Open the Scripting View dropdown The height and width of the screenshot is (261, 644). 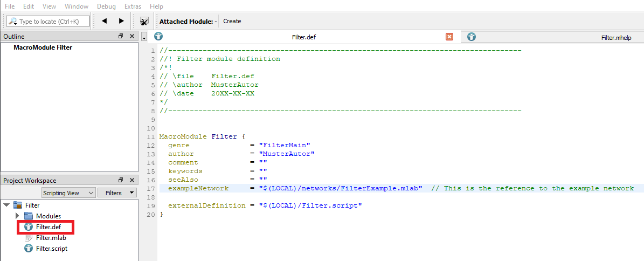(x=68, y=193)
